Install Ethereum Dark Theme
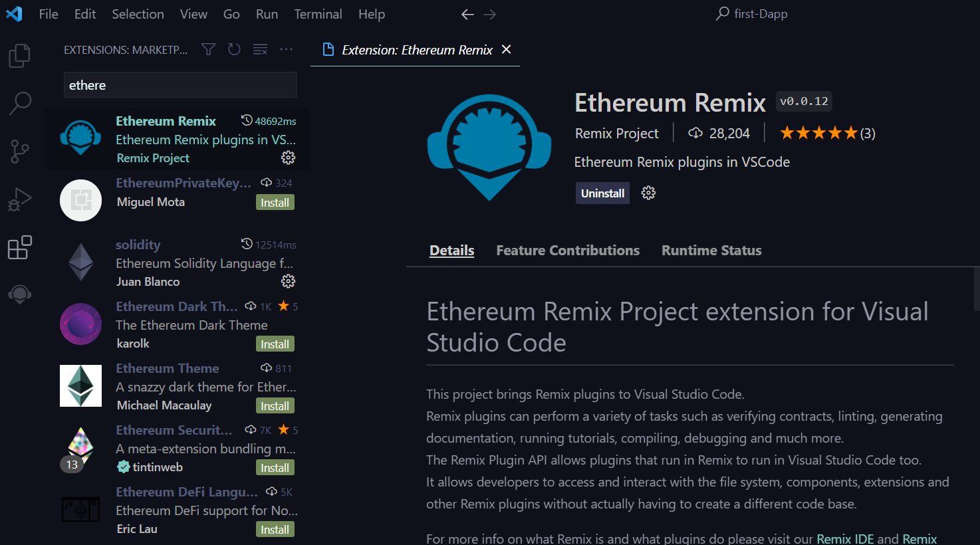Image resolution: width=980 pixels, height=545 pixels. tap(275, 344)
